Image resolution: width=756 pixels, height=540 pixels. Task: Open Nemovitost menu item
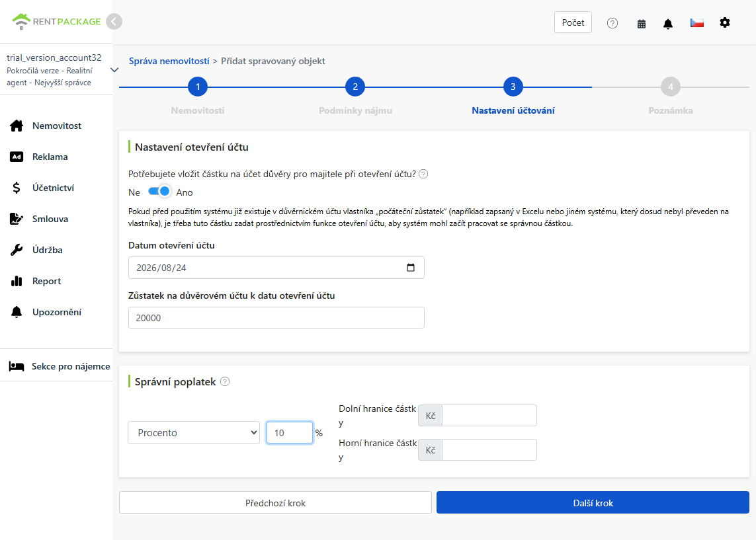tap(56, 126)
